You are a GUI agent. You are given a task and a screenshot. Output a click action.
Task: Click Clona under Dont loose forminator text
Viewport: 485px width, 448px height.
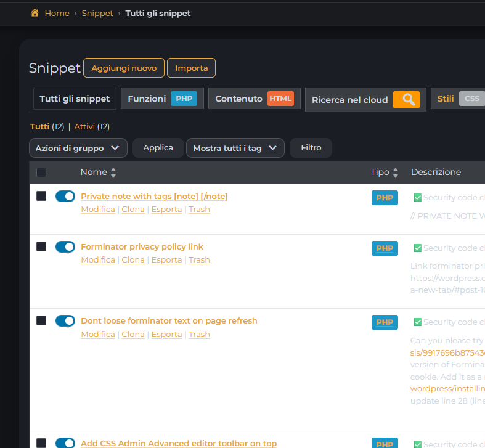pos(133,335)
